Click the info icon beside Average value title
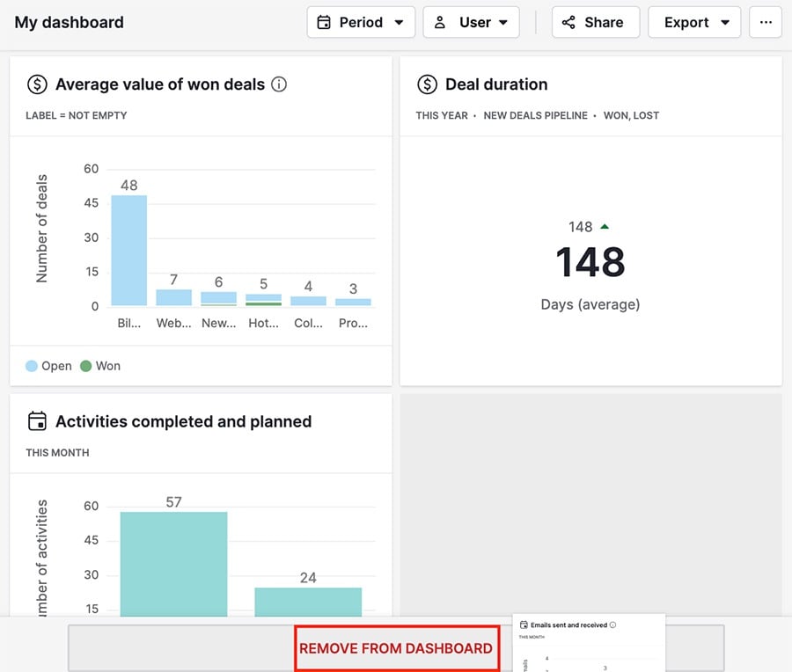The width and height of the screenshot is (792, 672). pos(280,84)
